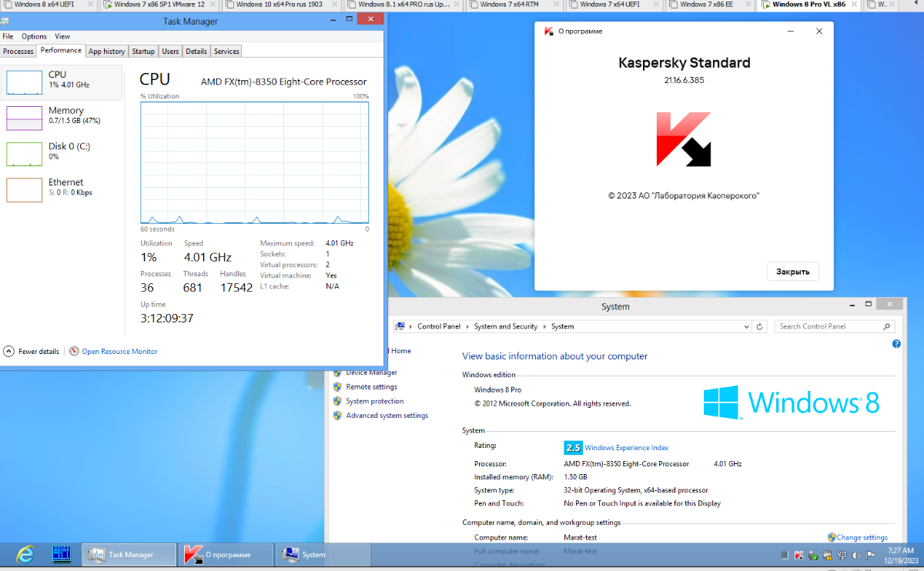
Task: Select the Memory performance thumbnail
Action: click(24, 119)
